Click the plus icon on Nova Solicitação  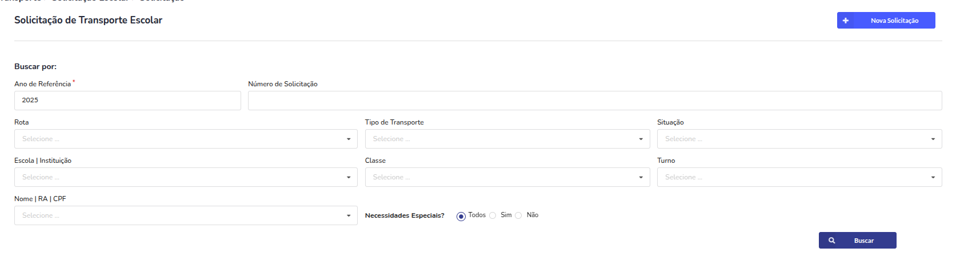click(845, 21)
